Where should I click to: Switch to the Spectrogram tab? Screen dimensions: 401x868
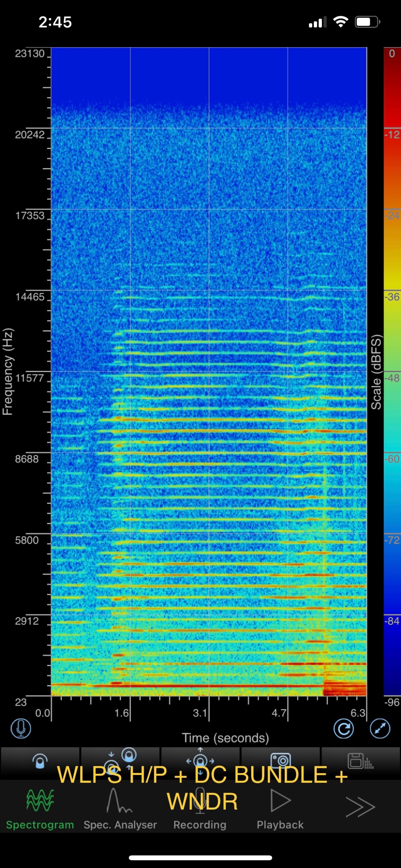40,809
